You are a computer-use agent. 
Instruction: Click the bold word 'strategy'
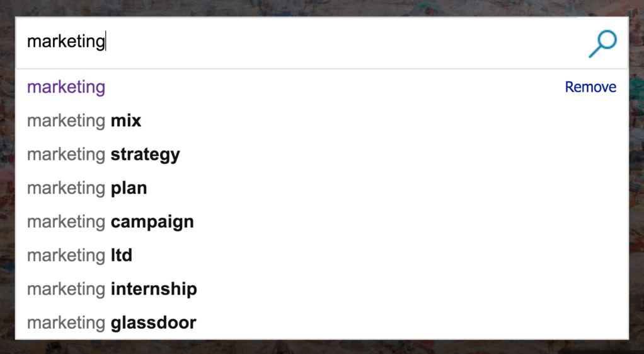tap(146, 155)
